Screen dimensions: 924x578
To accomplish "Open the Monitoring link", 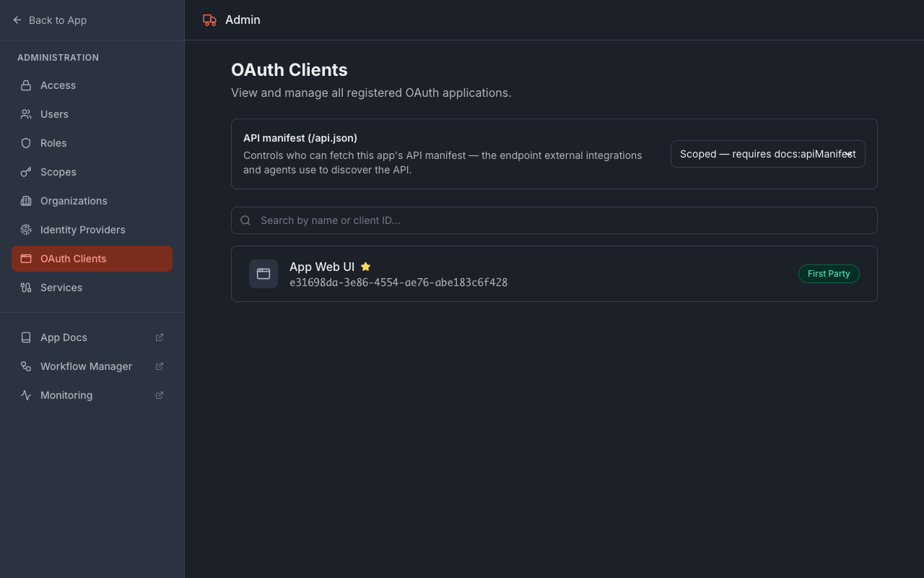I will [92, 395].
